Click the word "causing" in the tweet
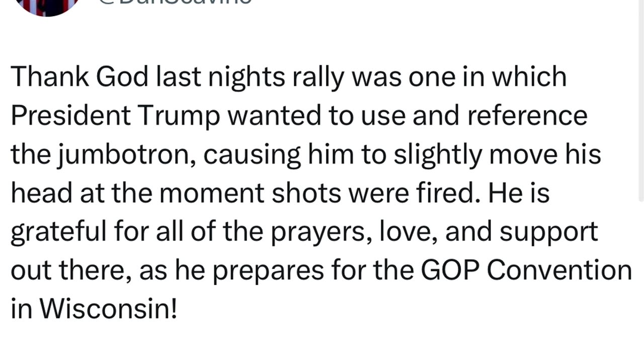644x362 pixels. pyautogui.click(x=252, y=155)
